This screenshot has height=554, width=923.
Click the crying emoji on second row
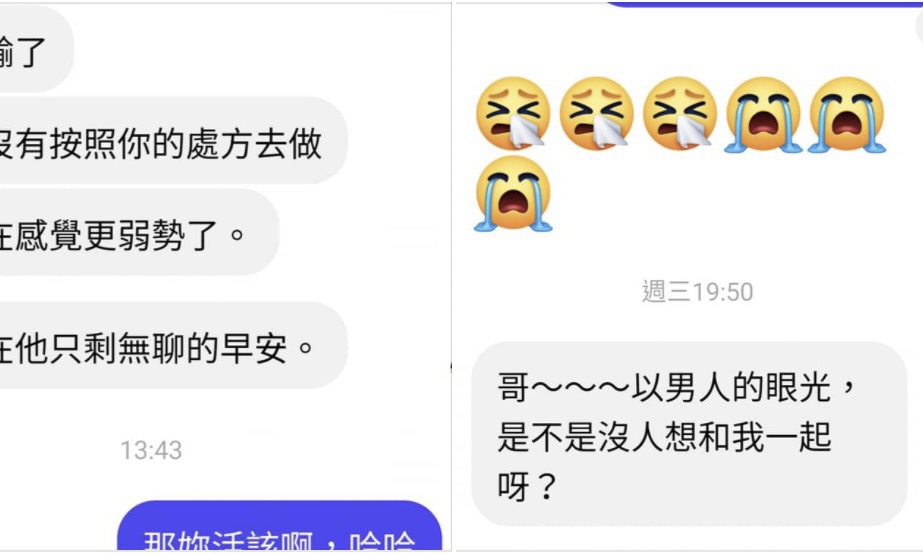[x=513, y=194]
